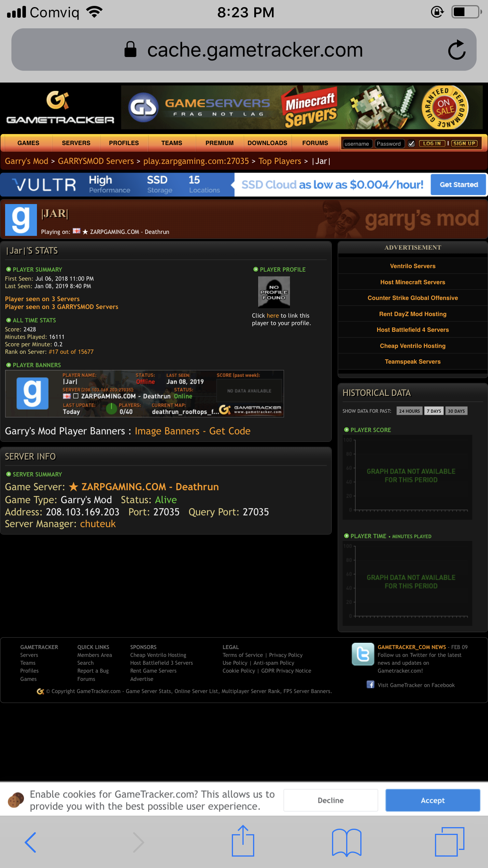Click 'here' to link player profile
Image resolution: width=488 pixels, height=868 pixels.
(x=273, y=315)
